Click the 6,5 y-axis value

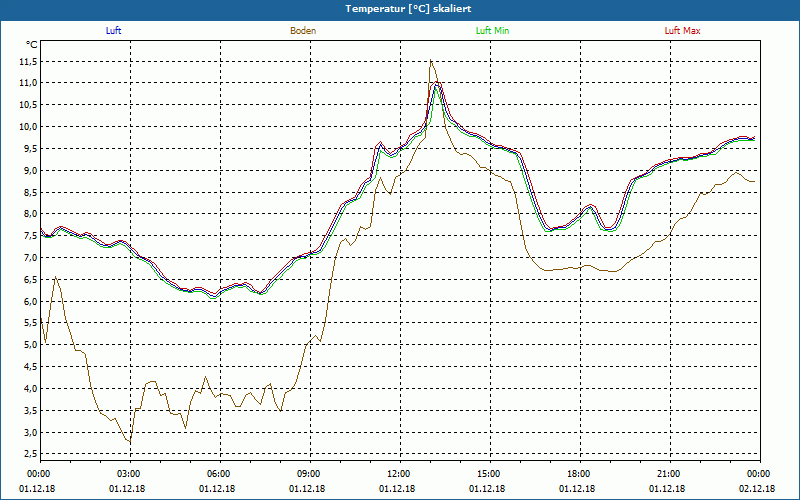[30, 280]
